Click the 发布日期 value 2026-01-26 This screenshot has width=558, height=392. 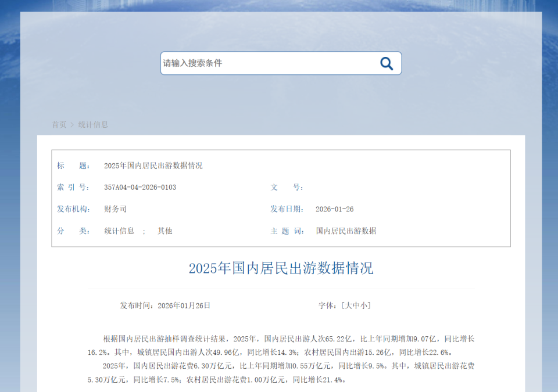click(x=334, y=209)
